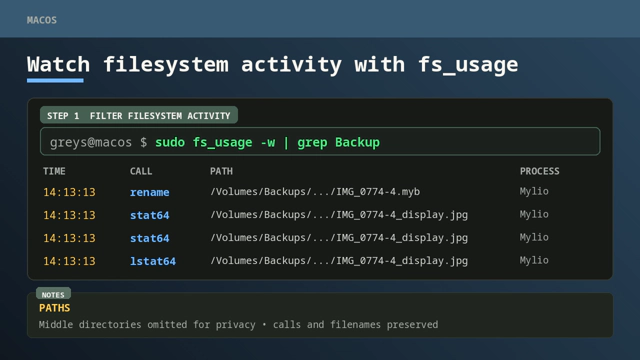Click the PATH column header
640x360 pixels.
click(221, 171)
